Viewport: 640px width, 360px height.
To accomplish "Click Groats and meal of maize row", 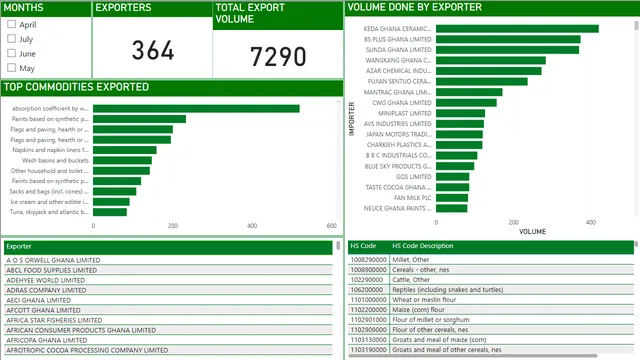I will point(491,340).
